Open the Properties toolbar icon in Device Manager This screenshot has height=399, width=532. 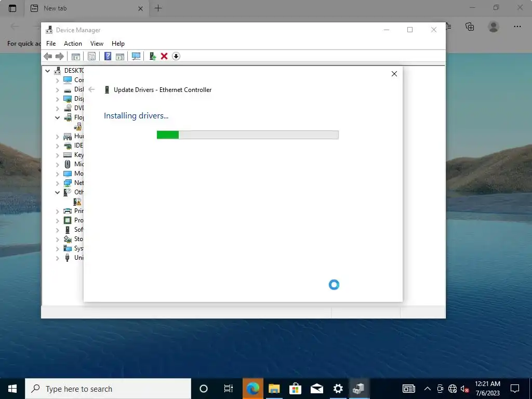click(91, 56)
